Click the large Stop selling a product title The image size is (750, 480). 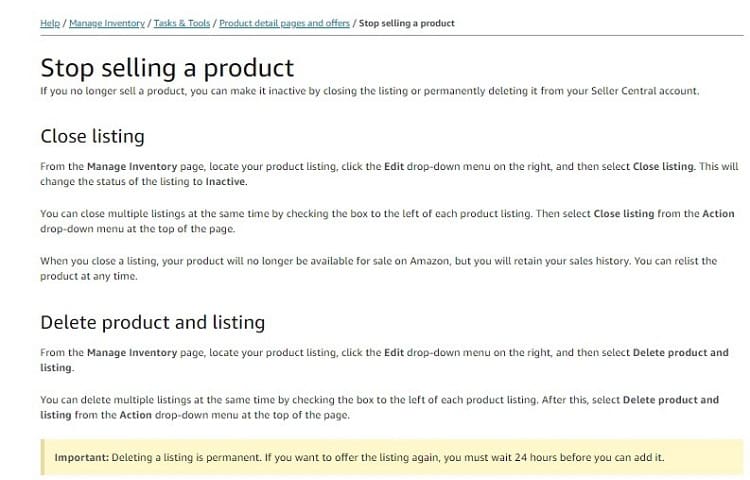[167, 68]
